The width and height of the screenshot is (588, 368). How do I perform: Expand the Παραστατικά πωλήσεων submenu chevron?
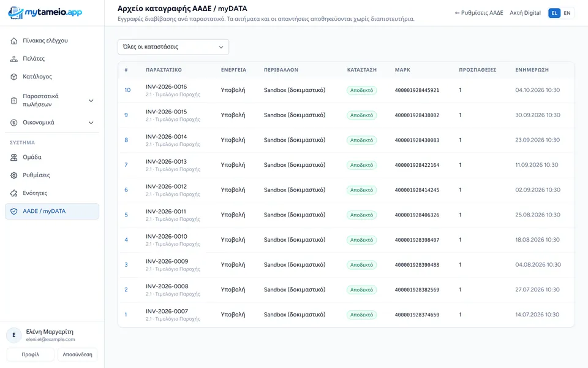pyautogui.click(x=91, y=101)
